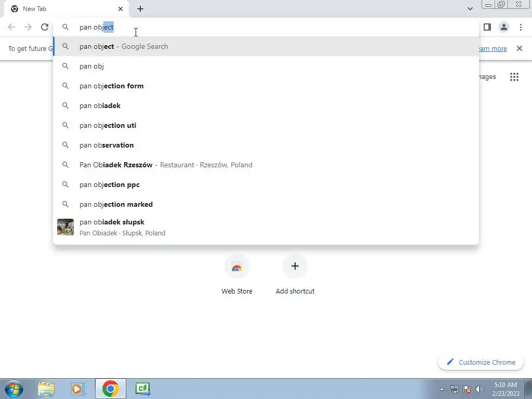Open the Chrome three-dot menu
This screenshot has width=532, height=399.
point(521,27)
